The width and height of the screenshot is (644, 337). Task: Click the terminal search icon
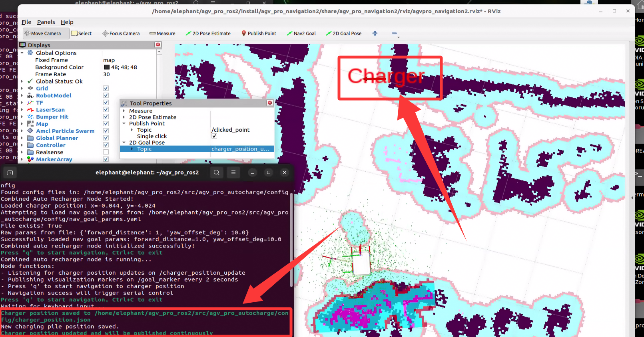tap(216, 172)
